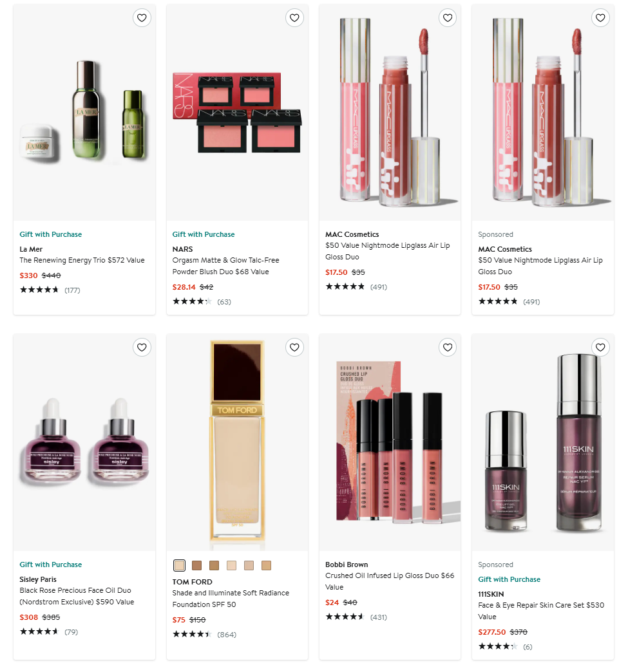This screenshot has width=628, height=672.
Task: Save 111SKIN Repair Set to wishlist
Action: coord(600,348)
